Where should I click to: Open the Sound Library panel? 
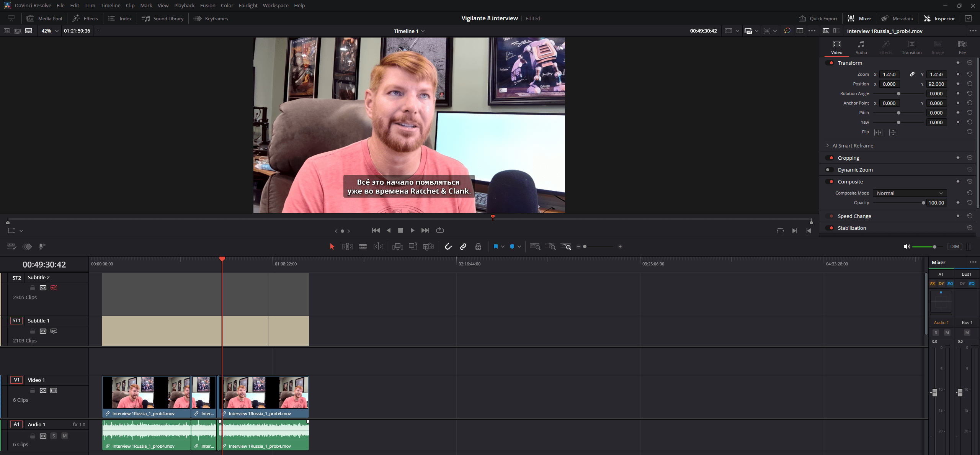[162, 18]
